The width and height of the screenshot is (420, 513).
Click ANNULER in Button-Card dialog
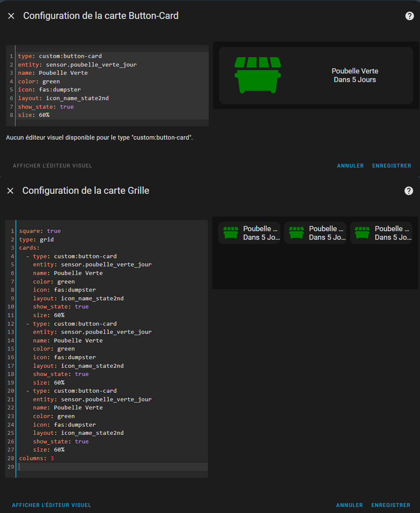350,165
